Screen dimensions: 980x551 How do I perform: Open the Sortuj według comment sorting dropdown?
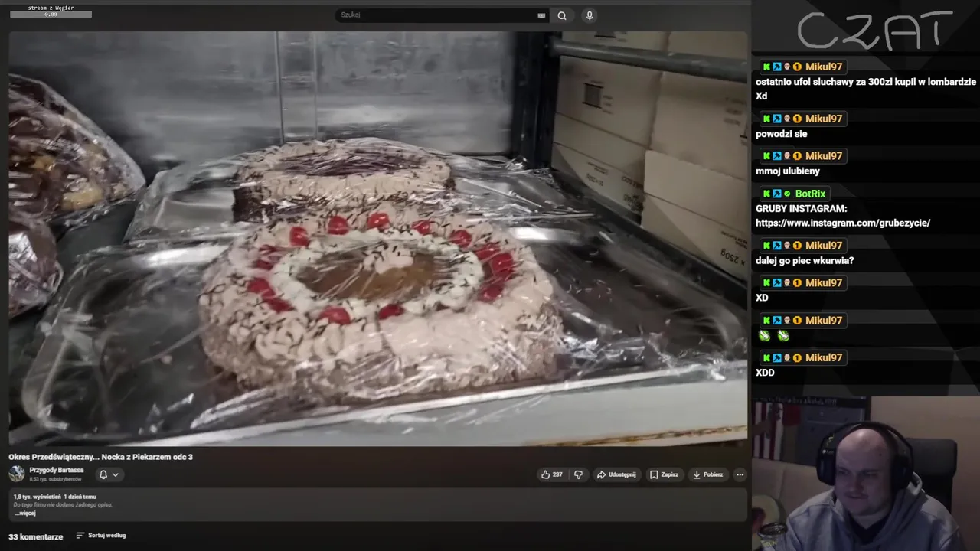[101, 536]
